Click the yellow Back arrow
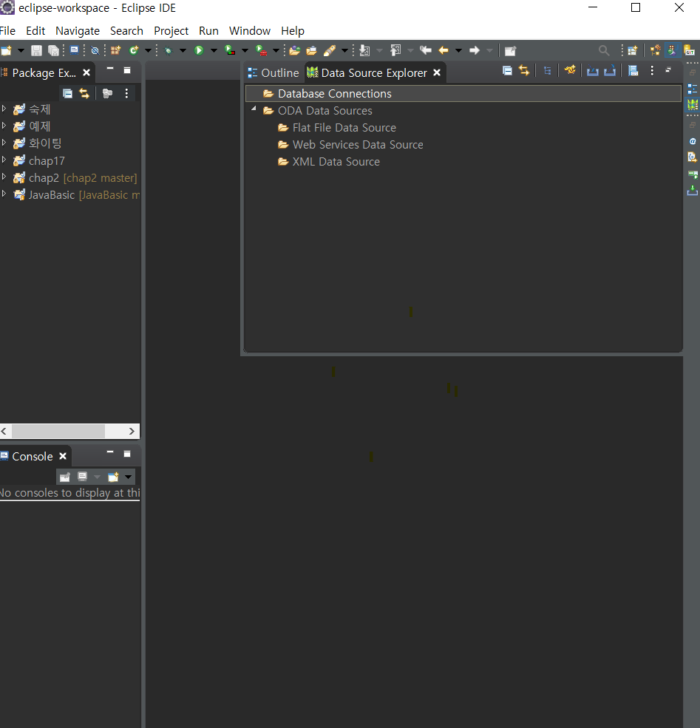Screen dimensions: 700x728 [x=444, y=50]
